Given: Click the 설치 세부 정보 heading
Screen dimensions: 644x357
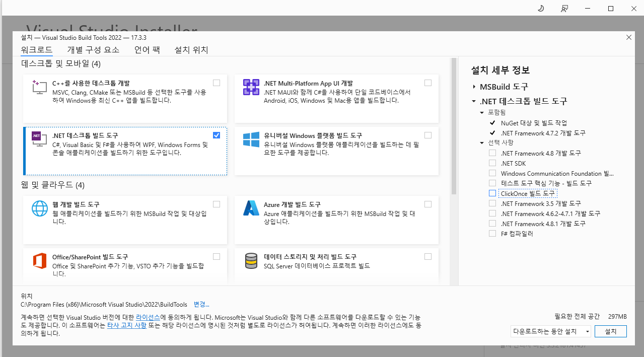Looking at the screenshot, I should (x=500, y=70).
